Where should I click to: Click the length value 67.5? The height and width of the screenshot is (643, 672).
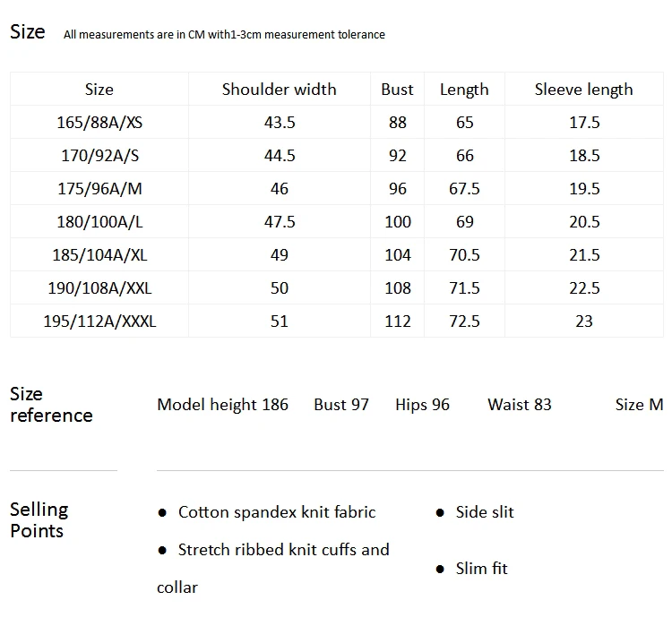[x=464, y=189]
